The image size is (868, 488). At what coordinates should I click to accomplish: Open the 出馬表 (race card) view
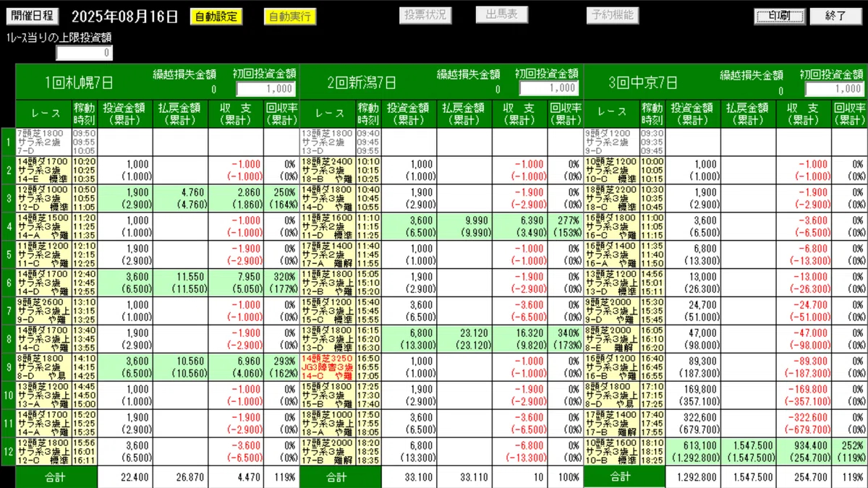(502, 14)
